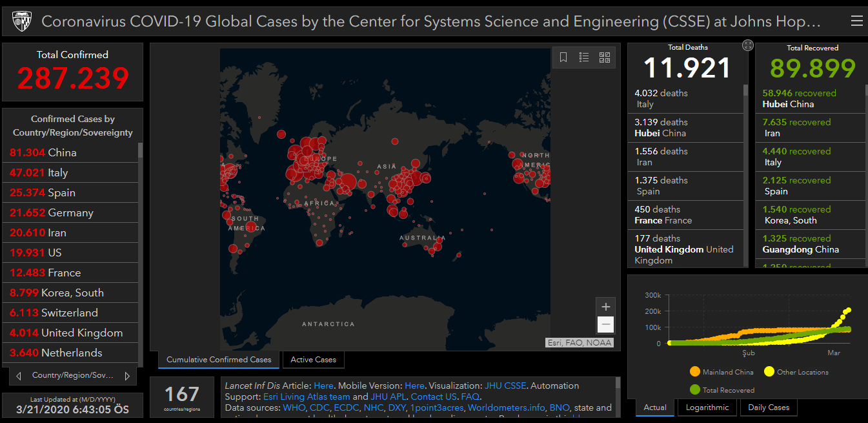Open the Mobile Version Here link
The width and height of the screenshot is (868, 423).
(x=415, y=386)
